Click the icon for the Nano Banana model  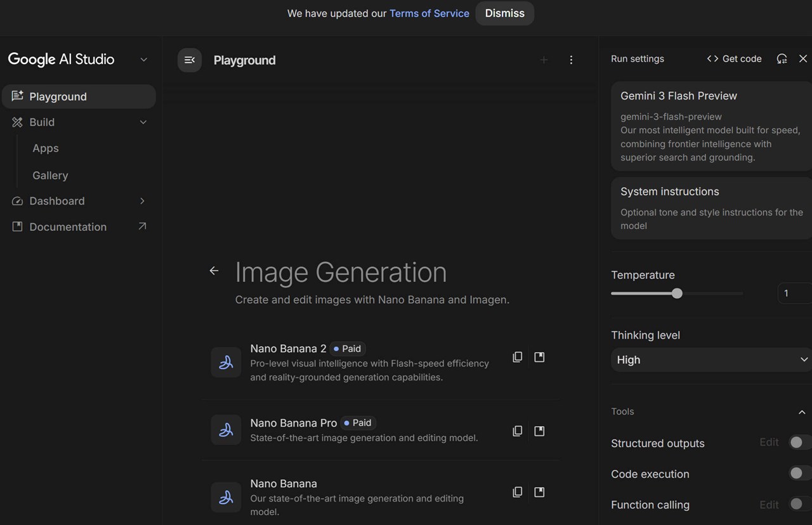226,497
